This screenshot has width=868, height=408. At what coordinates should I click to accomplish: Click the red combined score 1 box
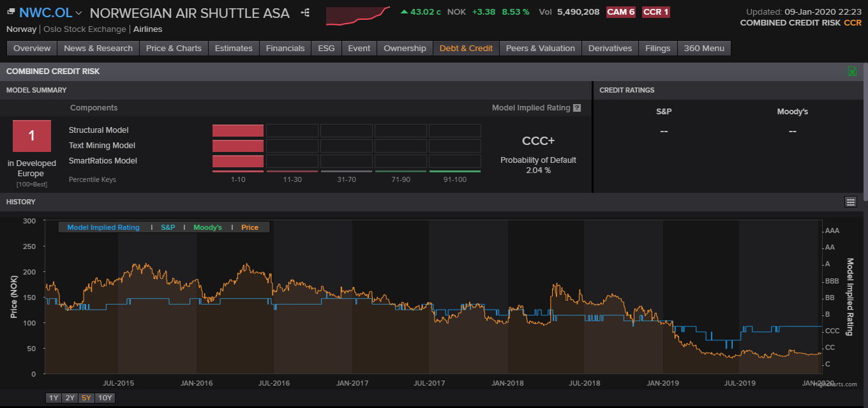(31, 136)
